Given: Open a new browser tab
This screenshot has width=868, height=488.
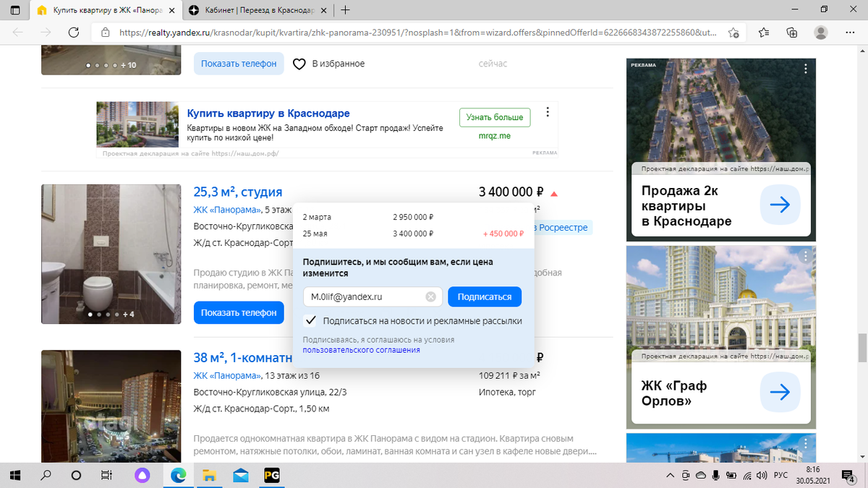Looking at the screenshot, I should click(x=346, y=10).
